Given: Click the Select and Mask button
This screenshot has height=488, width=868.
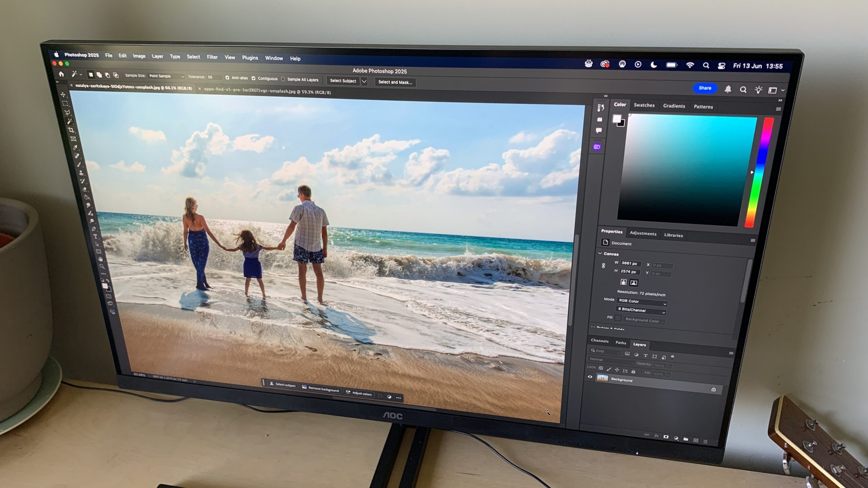Looking at the screenshot, I should pyautogui.click(x=396, y=82).
